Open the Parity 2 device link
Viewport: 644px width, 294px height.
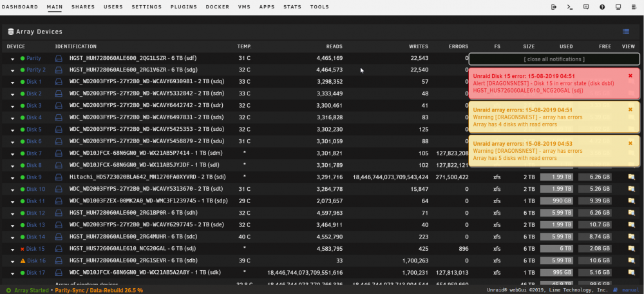point(36,70)
